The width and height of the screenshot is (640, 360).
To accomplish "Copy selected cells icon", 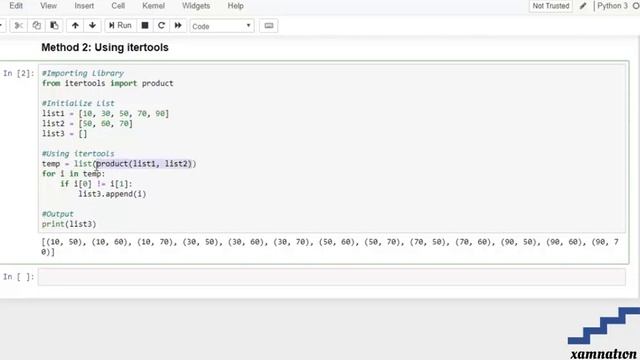I will [x=36, y=26].
